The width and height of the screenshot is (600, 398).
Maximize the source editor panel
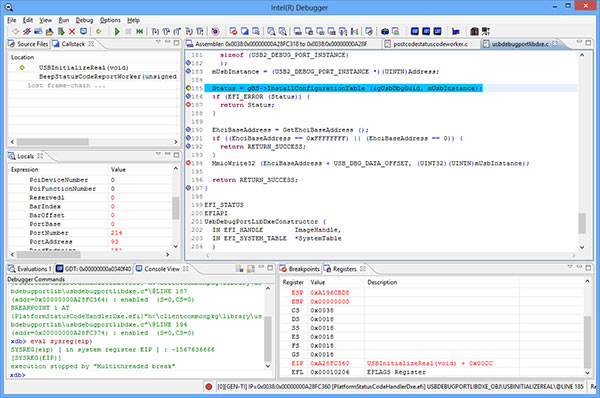588,42
